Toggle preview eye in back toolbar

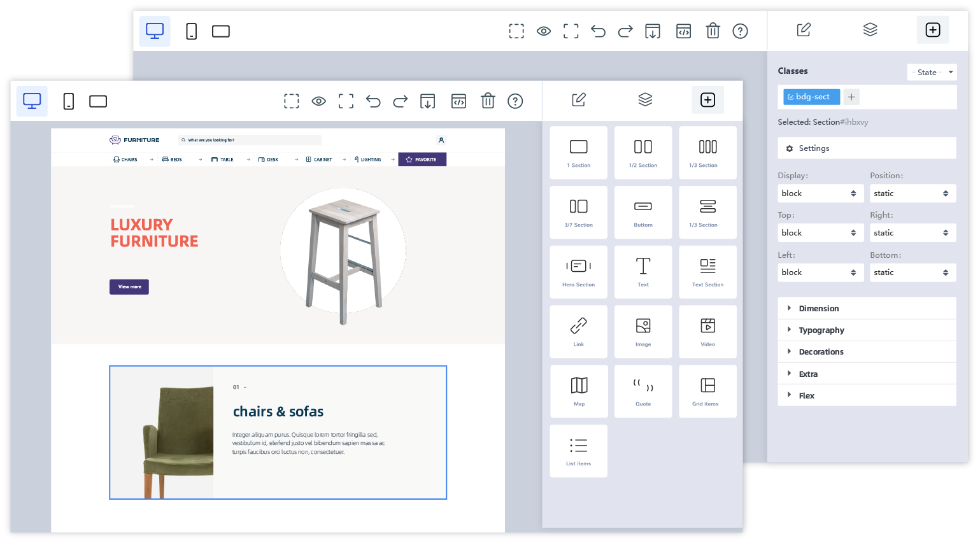[x=543, y=31]
